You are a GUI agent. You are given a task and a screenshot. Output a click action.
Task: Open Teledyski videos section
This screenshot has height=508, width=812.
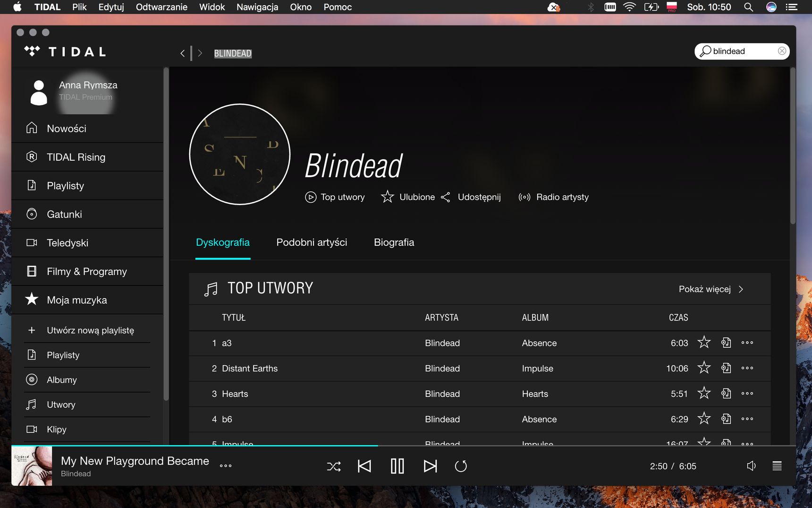(x=87, y=243)
